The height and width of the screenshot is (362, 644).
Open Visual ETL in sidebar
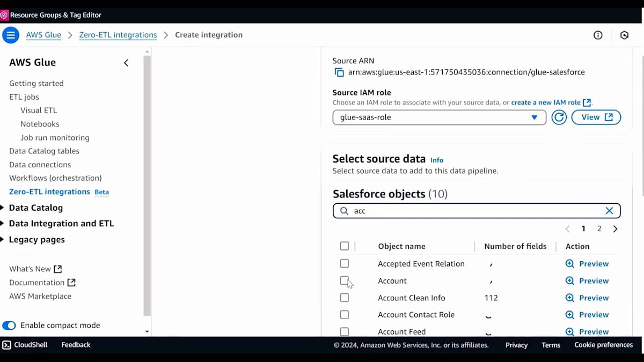coord(39,110)
